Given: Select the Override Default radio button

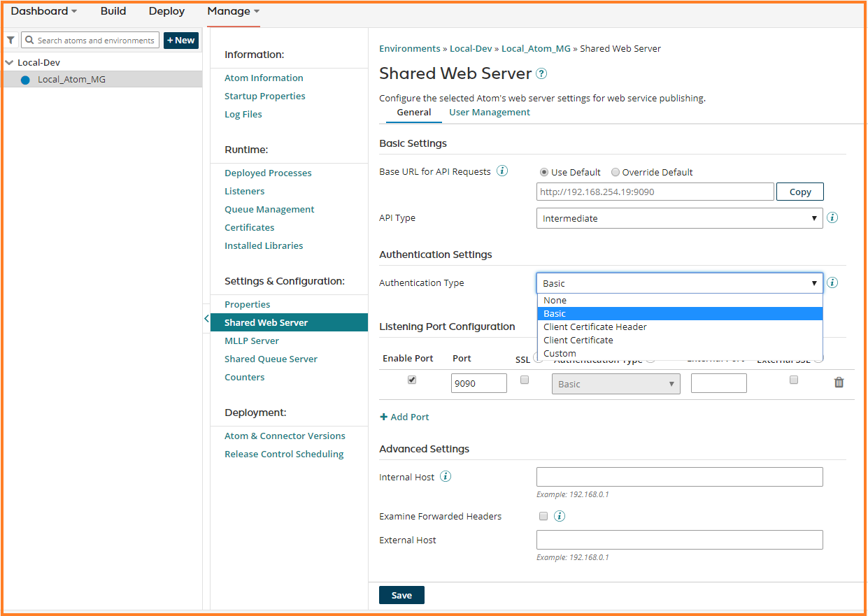Looking at the screenshot, I should coord(616,172).
